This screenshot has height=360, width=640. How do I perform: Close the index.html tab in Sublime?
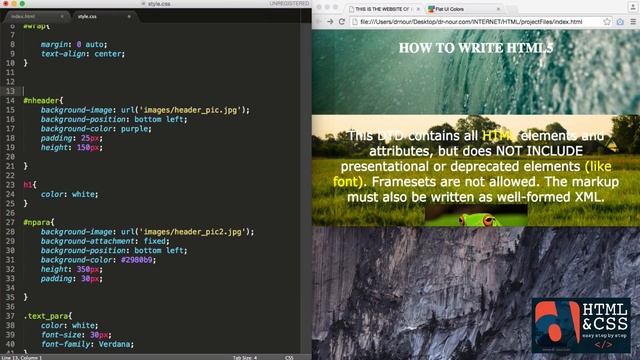[62, 16]
